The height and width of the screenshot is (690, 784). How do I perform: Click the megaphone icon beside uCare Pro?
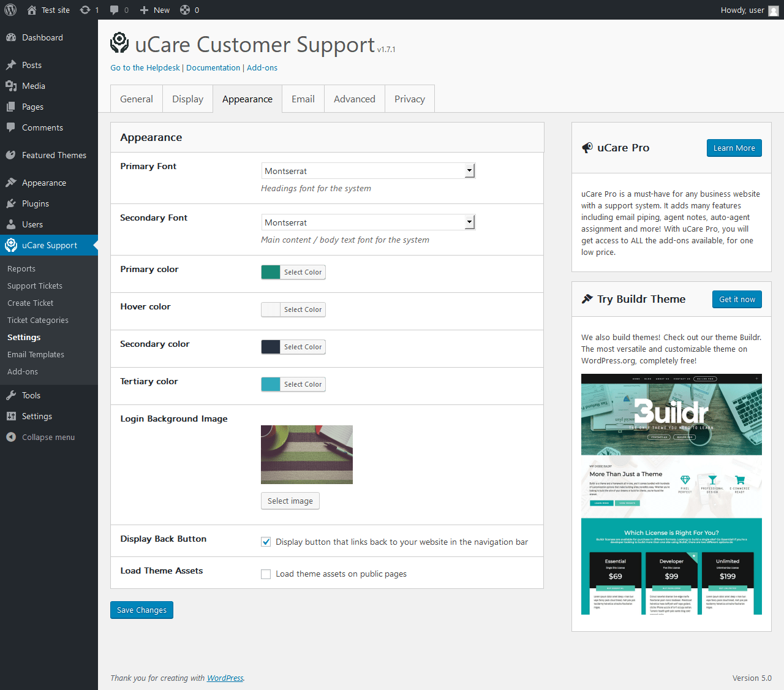(587, 148)
